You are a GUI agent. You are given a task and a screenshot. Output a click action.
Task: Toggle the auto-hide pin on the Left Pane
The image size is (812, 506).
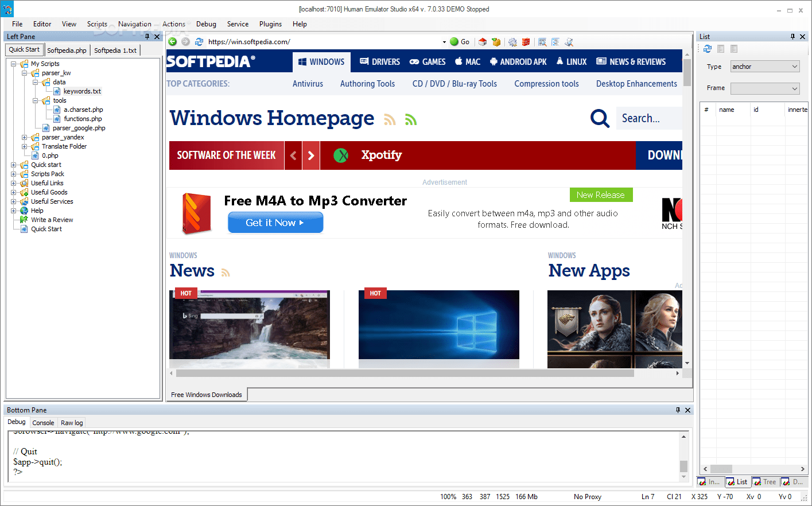click(x=147, y=36)
